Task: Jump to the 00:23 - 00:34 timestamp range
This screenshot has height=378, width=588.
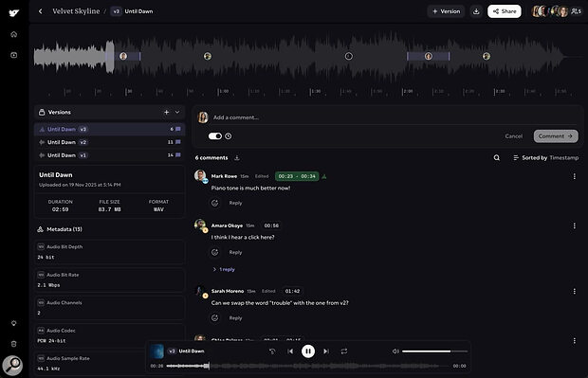Action: (x=297, y=176)
